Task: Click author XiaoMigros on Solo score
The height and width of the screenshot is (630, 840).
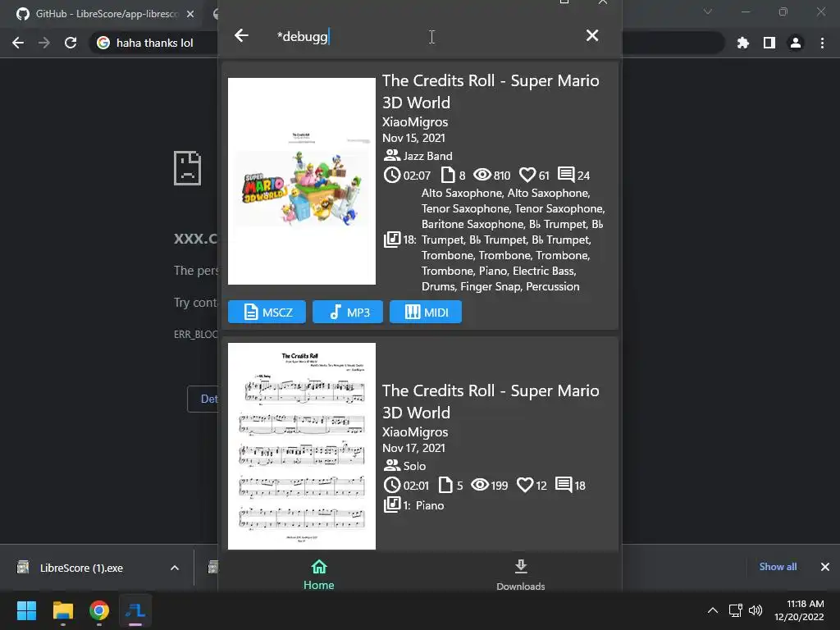Action: tap(415, 432)
